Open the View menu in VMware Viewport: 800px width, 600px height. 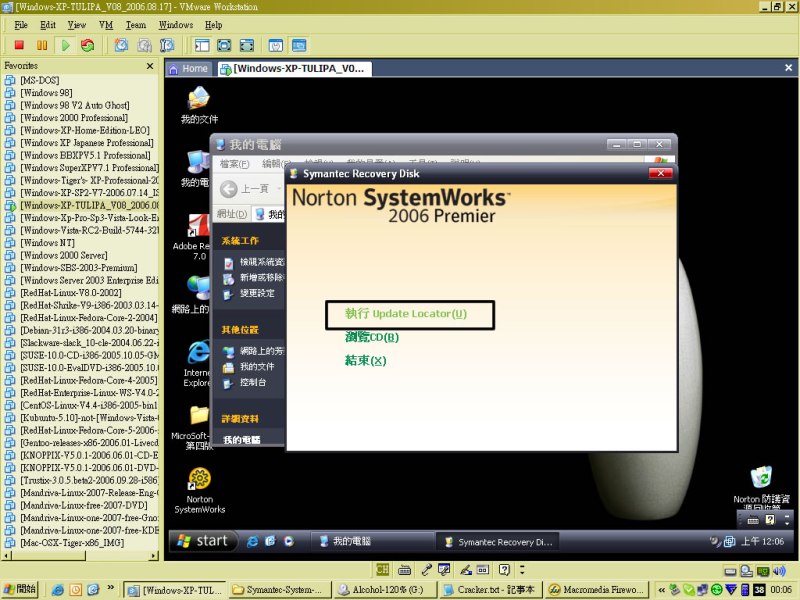tap(77, 25)
